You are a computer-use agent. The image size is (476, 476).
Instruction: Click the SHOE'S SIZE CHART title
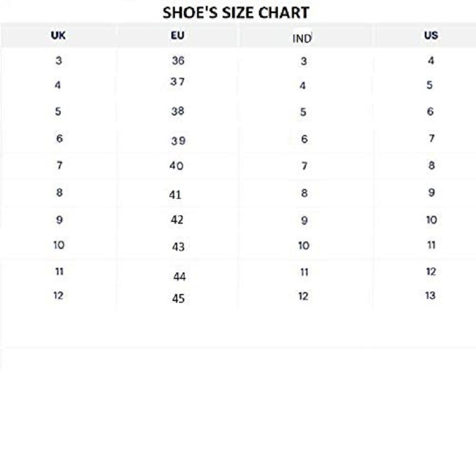[x=236, y=12]
